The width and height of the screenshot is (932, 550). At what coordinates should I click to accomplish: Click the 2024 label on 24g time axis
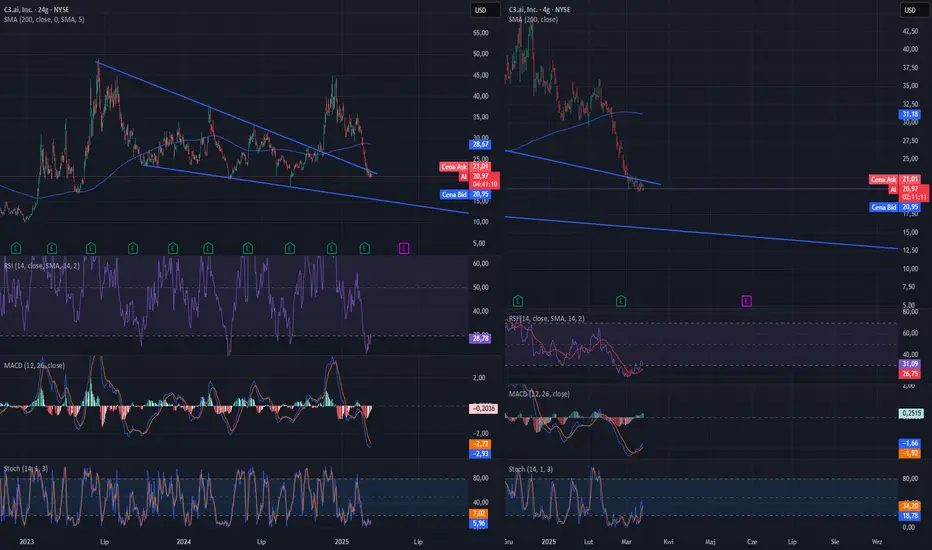click(x=184, y=542)
